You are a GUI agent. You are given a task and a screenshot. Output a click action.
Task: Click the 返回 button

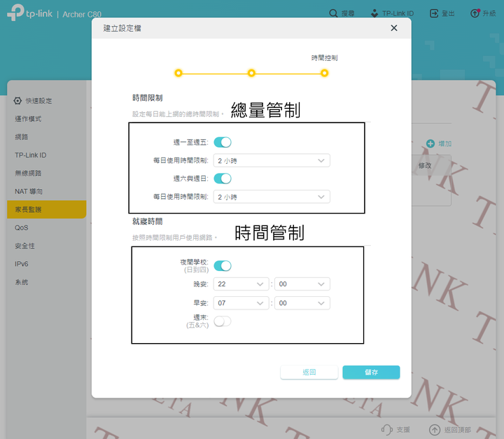point(309,372)
